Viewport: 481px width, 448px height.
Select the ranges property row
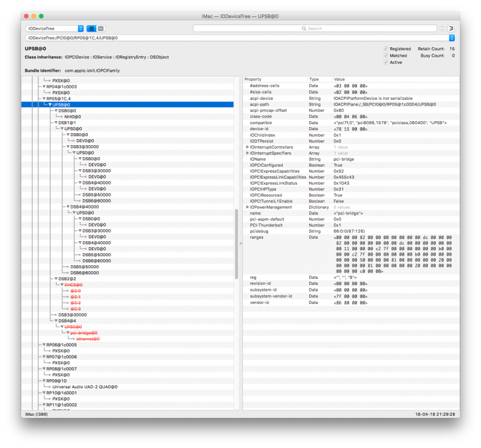pos(351,254)
